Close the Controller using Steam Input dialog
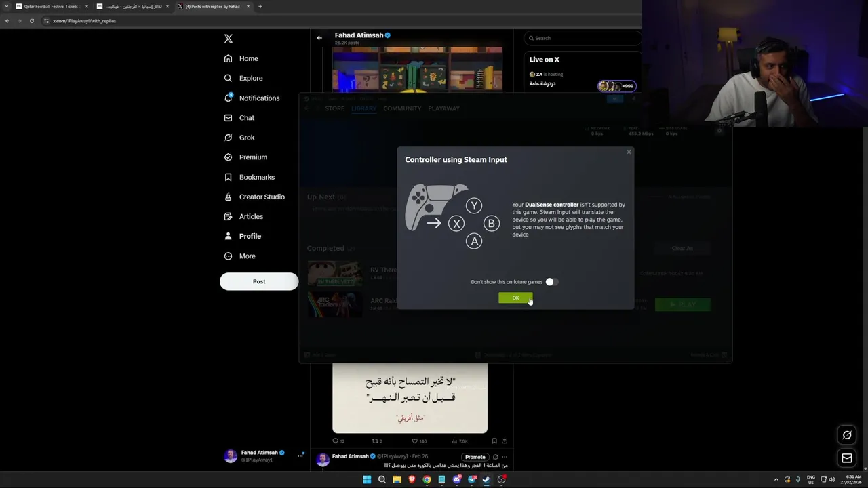This screenshot has width=868, height=488. tap(629, 152)
